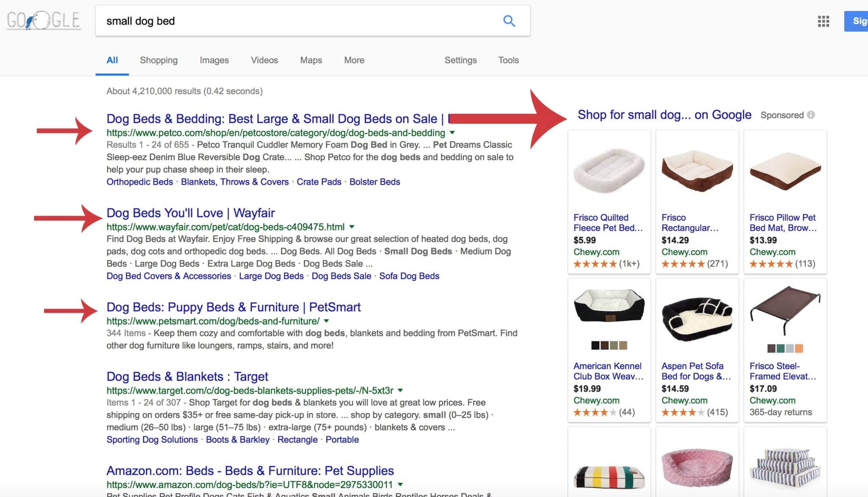Open the Shop for small dog on Google link
868x497 pixels.
(x=664, y=114)
